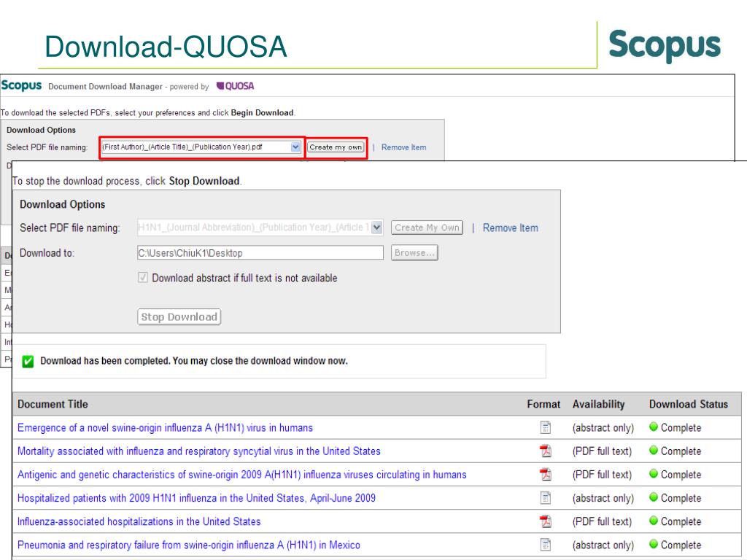Click the green status dot for Influenza-associated hospitalizations row
The image size is (747, 560).
click(654, 521)
